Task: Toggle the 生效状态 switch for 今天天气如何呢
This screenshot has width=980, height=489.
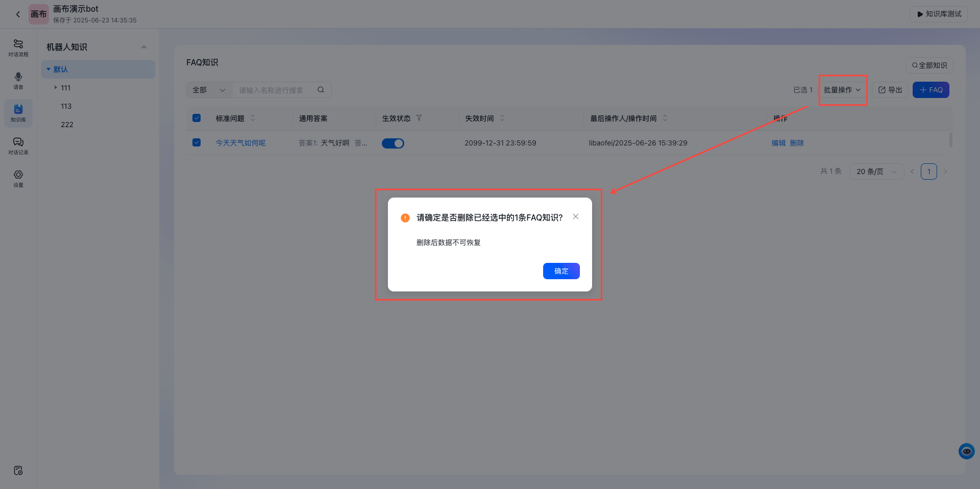Action: coord(393,143)
